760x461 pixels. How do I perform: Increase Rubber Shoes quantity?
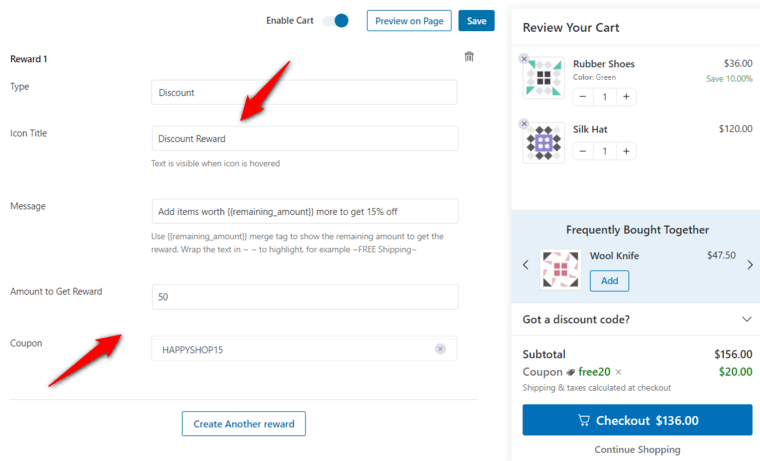pyautogui.click(x=626, y=96)
